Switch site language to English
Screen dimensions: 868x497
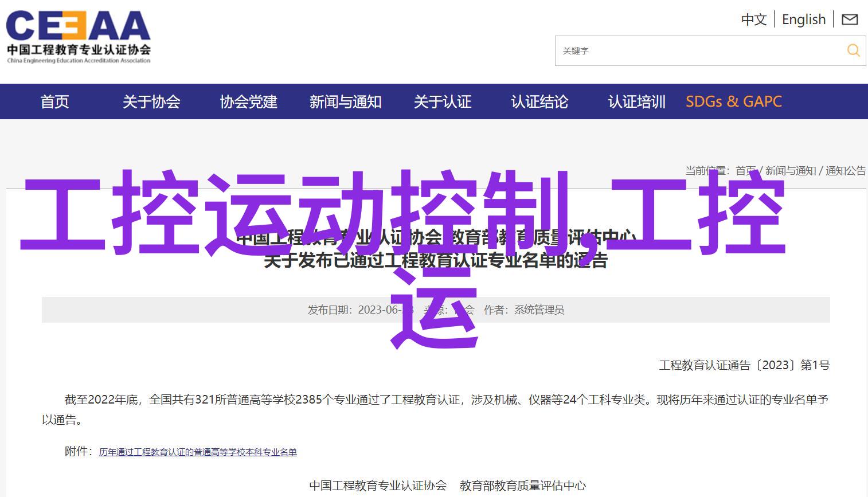(x=803, y=19)
